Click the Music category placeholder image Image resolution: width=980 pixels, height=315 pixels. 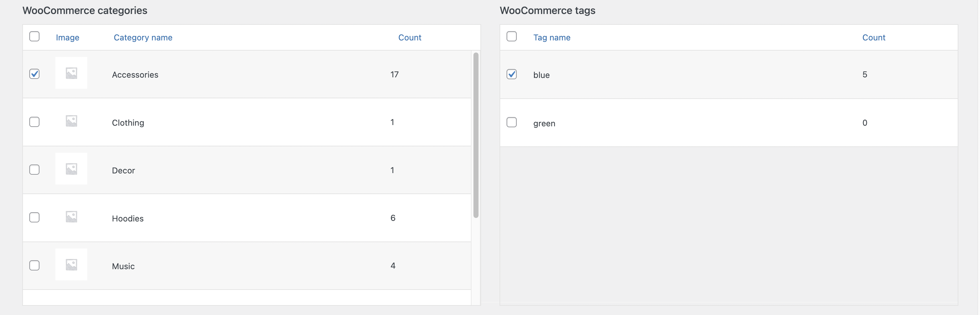(x=71, y=264)
